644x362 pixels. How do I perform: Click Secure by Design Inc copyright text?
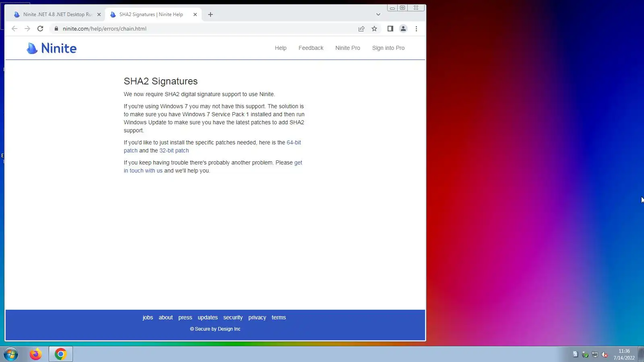(215, 329)
